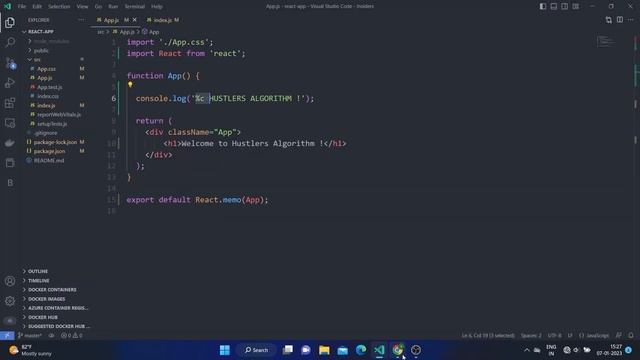Close the App.js editor tab
The image size is (640, 360).
tap(135, 20)
